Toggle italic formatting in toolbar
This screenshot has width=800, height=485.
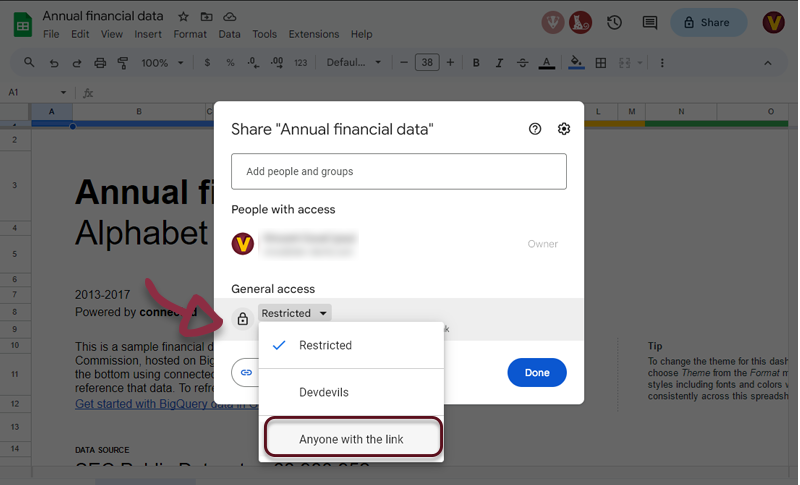[x=499, y=63]
